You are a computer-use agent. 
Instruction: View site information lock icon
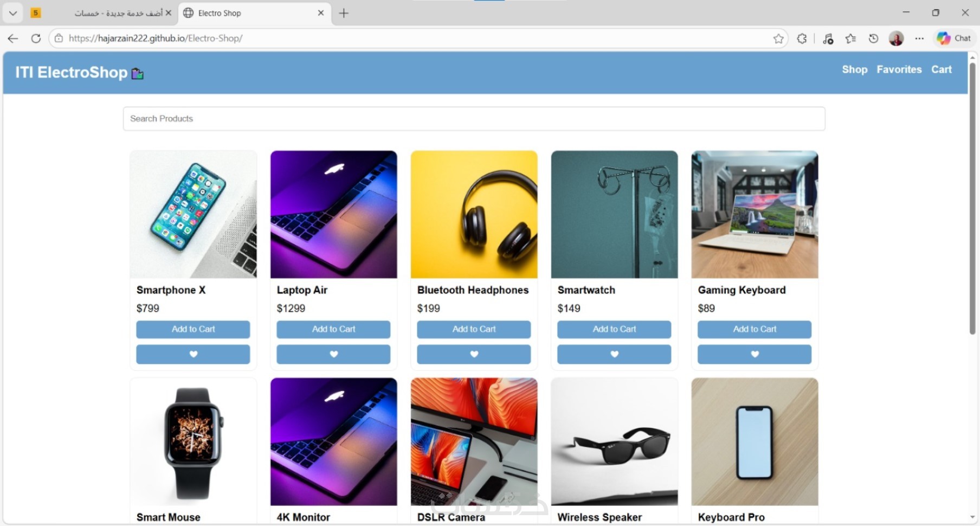tap(59, 39)
